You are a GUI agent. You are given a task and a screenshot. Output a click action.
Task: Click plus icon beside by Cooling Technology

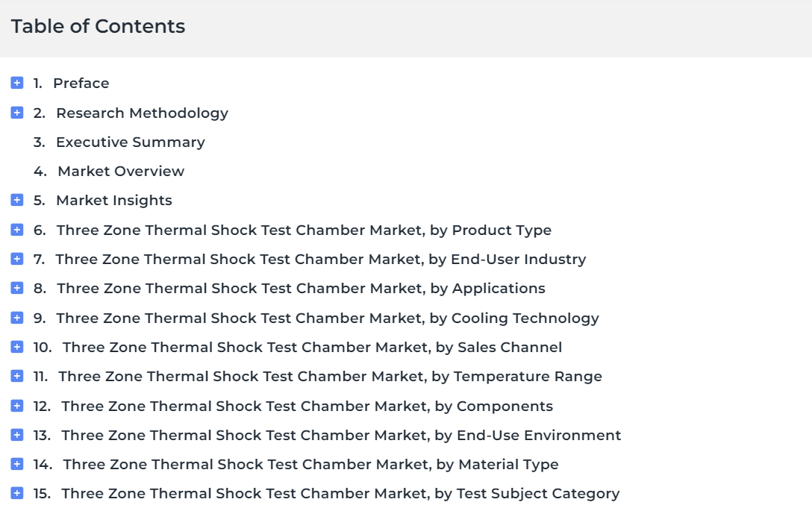click(17, 318)
